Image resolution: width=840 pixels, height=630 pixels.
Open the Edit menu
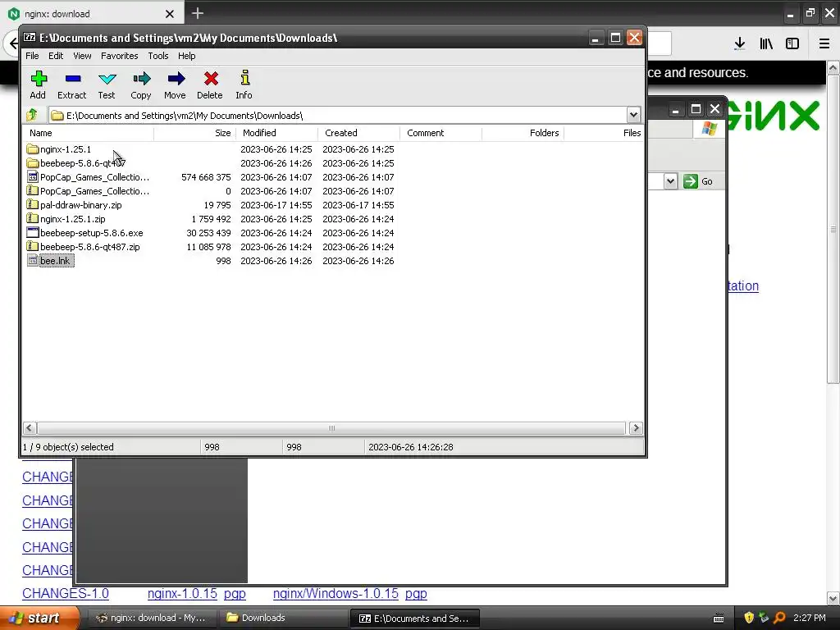point(56,56)
